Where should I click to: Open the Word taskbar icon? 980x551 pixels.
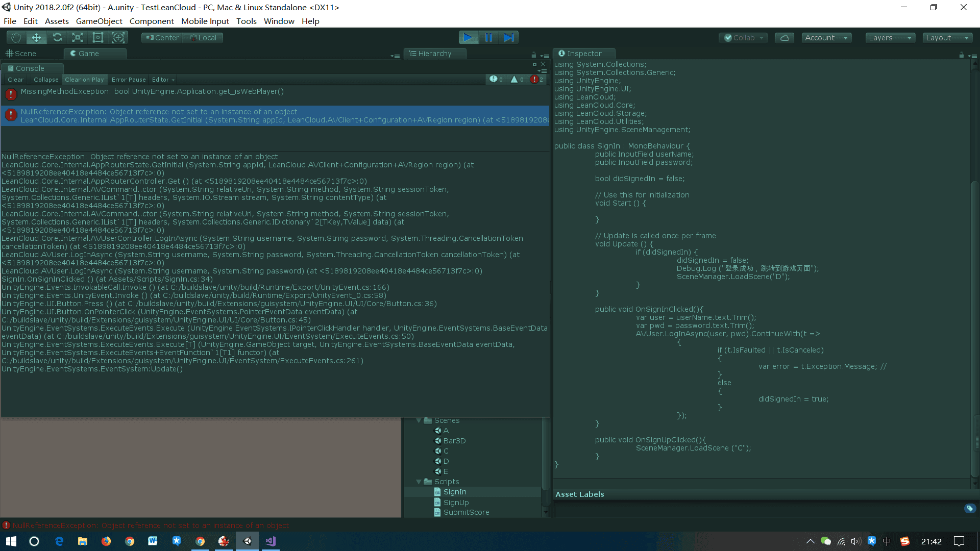(153, 541)
